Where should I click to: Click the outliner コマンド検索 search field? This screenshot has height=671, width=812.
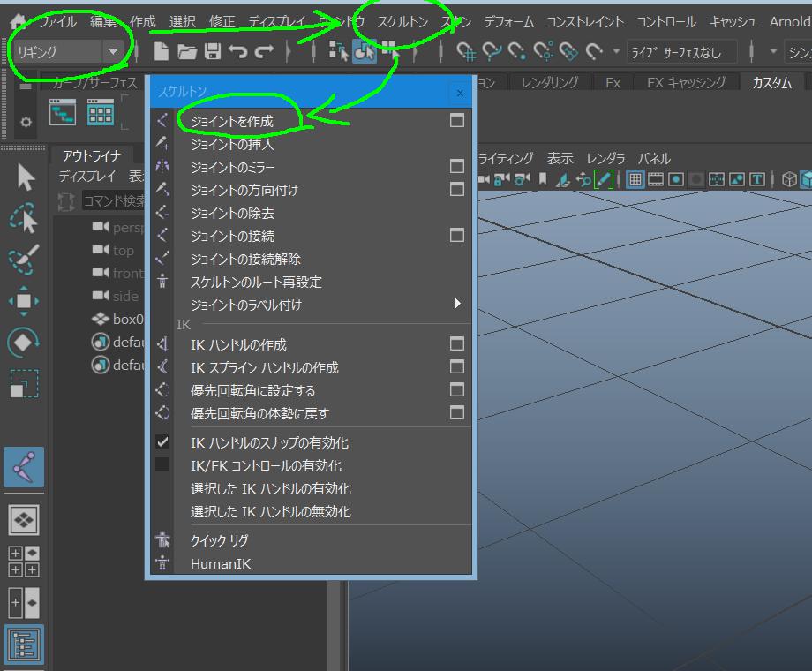(x=114, y=200)
